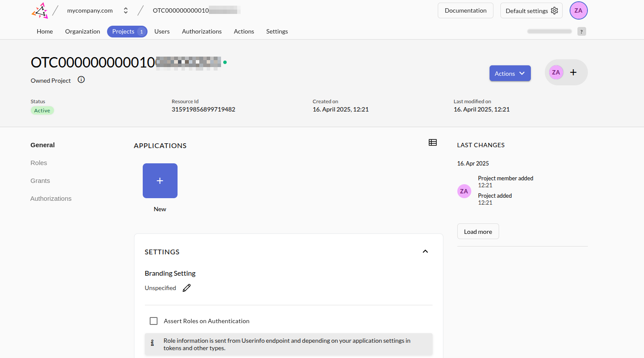Open the mycompany.com organization switcher
This screenshot has height=358, width=644.
point(125,10)
